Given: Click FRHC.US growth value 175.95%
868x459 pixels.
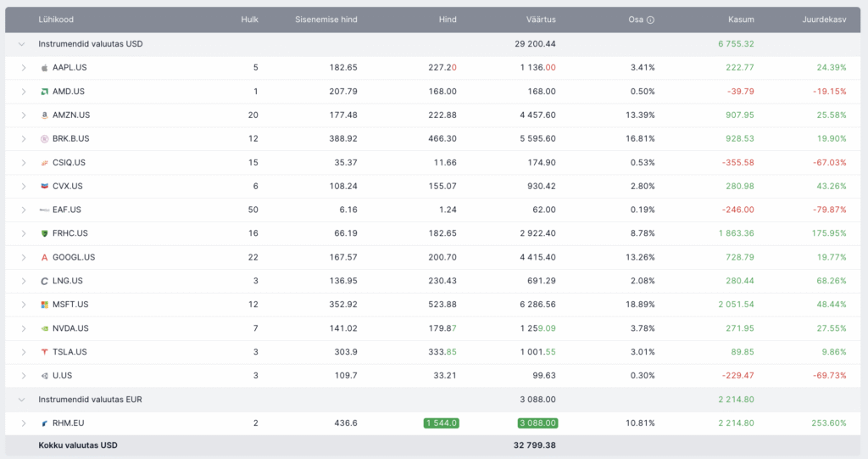Looking at the screenshot, I should [x=829, y=233].
